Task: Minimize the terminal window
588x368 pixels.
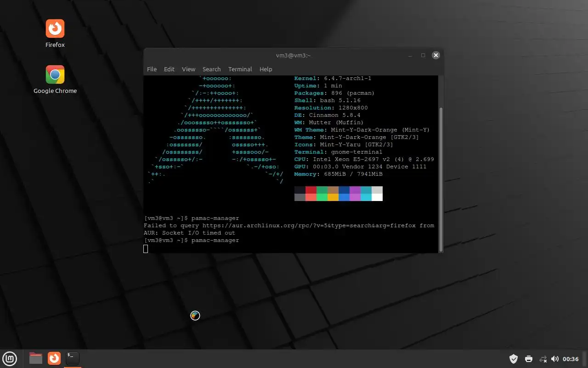Action: [x=410, y=55]
